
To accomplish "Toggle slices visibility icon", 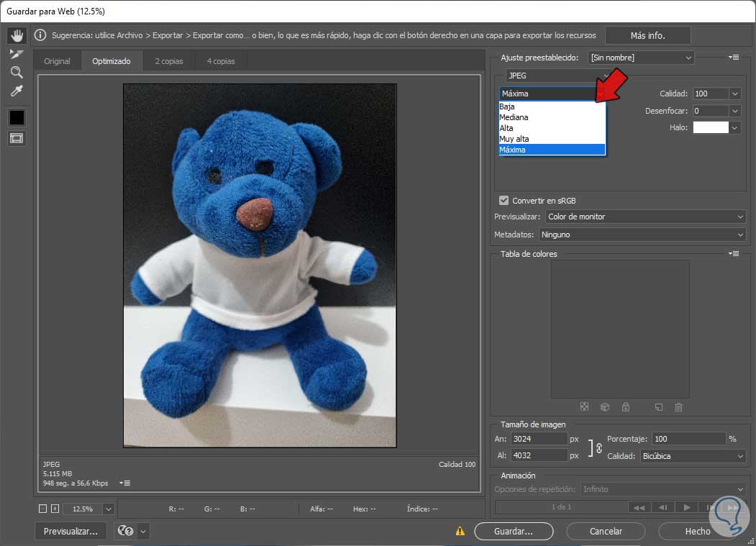I will [17, 139].
